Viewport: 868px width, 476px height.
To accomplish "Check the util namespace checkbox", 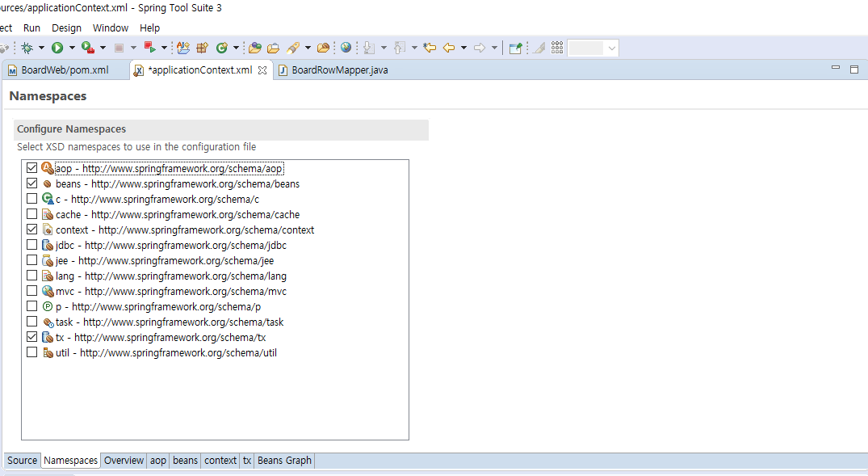I will coord(32,352).
